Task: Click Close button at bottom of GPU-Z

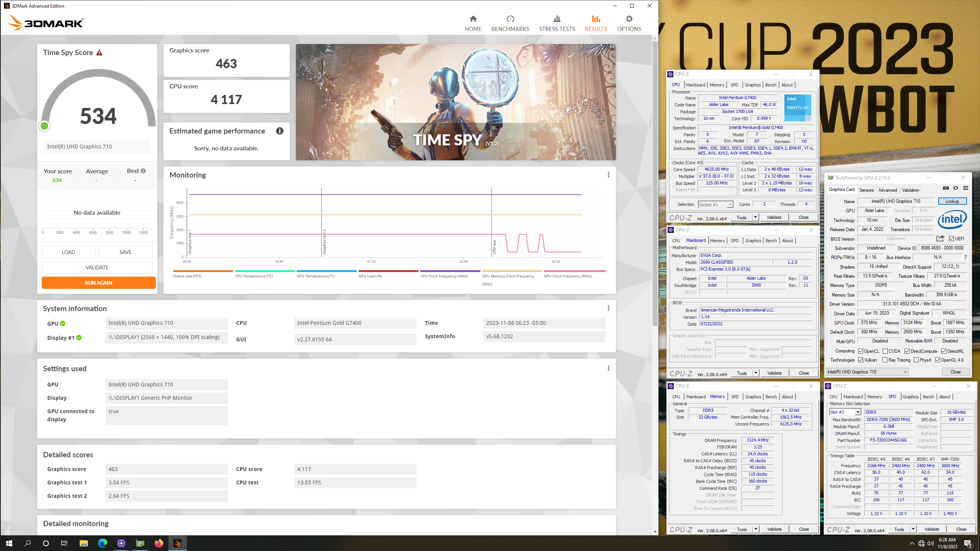Action: (x=955, y=372)
